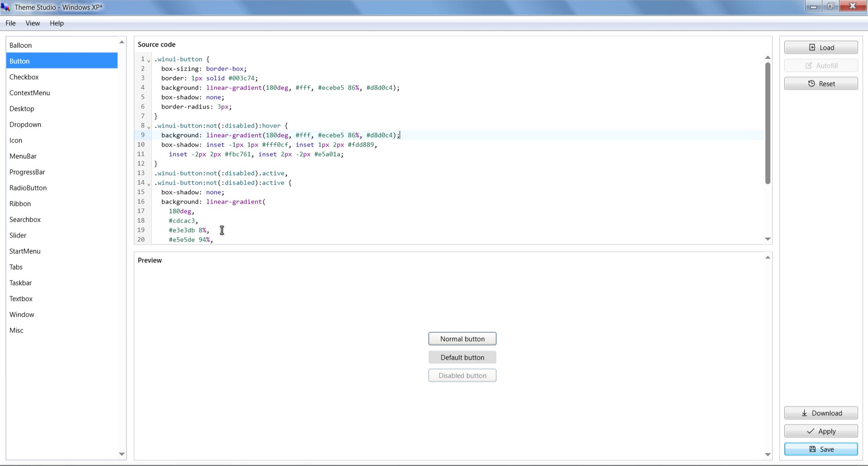Click the Theme Studio title bar icon

click(x=6, y=7)
